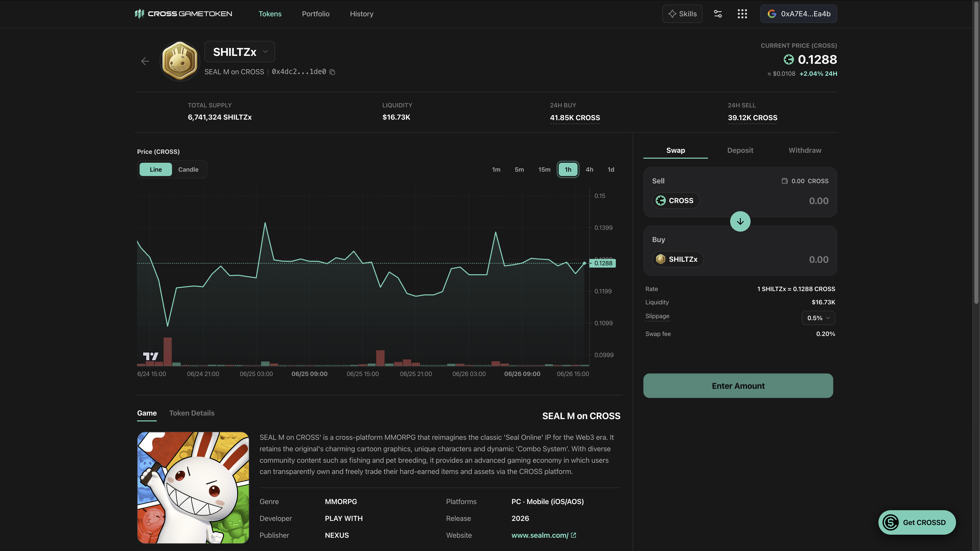Viewport: 980px width, 551px height.
Task: Select the 15m chart interval
Action: click(x=544, y=170)
